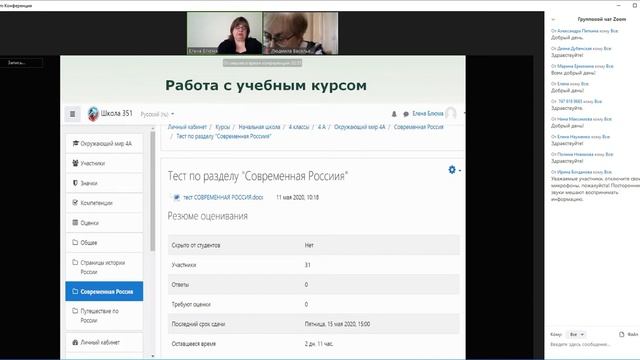Image resolution: width=640 pixels, height=360 pixels.
Task: Open the messages speech bubble icon
Action: coord(406,114)
